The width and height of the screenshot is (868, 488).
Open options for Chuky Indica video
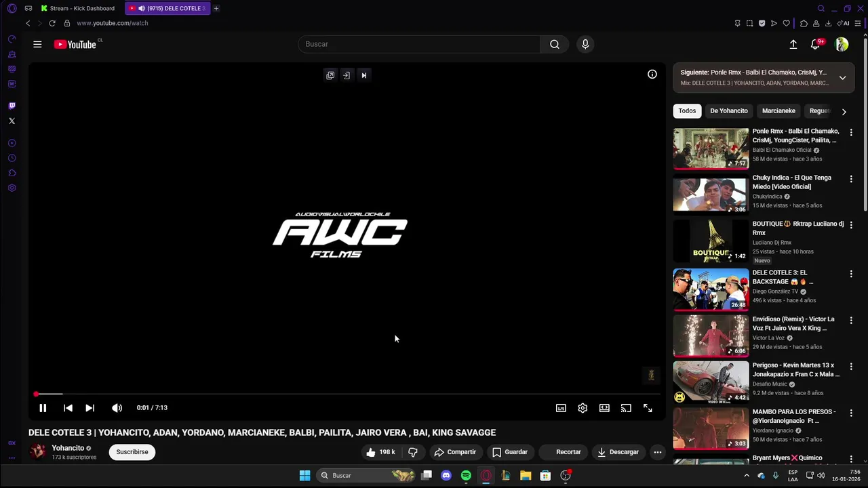851,179
